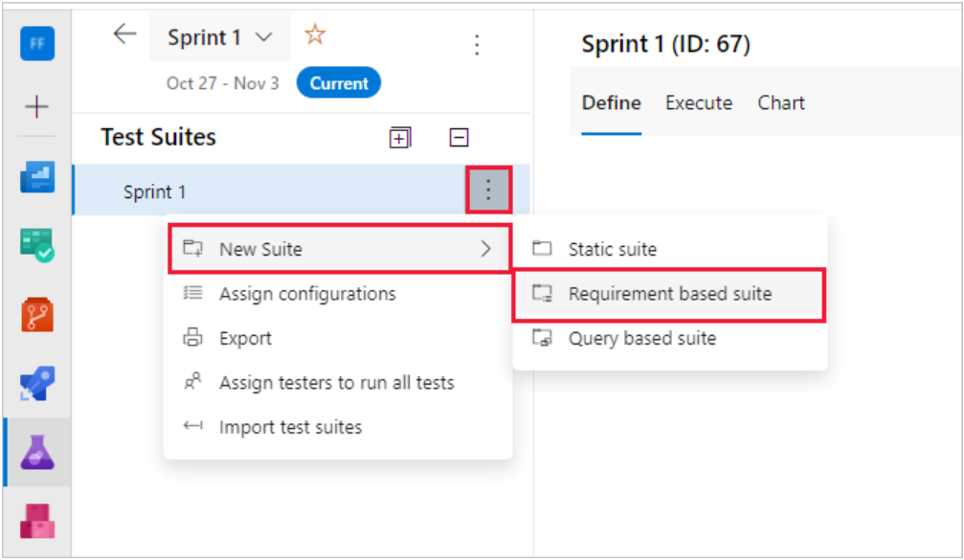Screen dimensions: 964x560
Task: Open the Test Plans flask icon
Action: point(37,451)
